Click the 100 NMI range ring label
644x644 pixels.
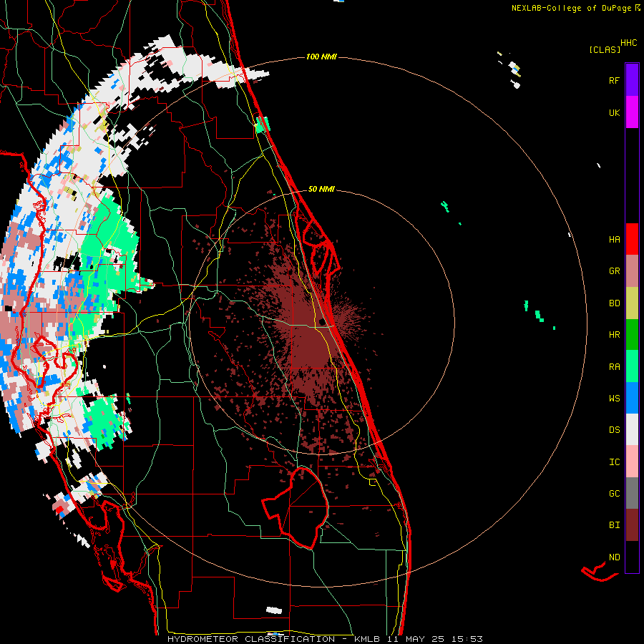tap(321, 57)
